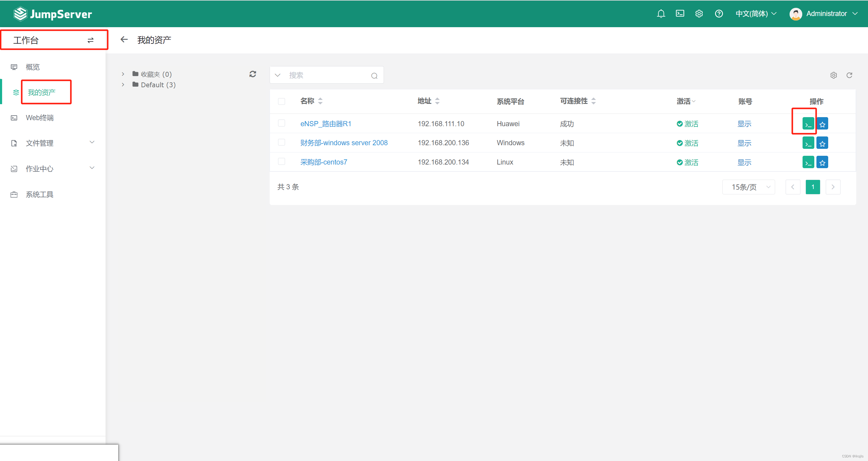868x461 pixels.
Task: Click the table column settings gear
Action: (x=834, y=75)
